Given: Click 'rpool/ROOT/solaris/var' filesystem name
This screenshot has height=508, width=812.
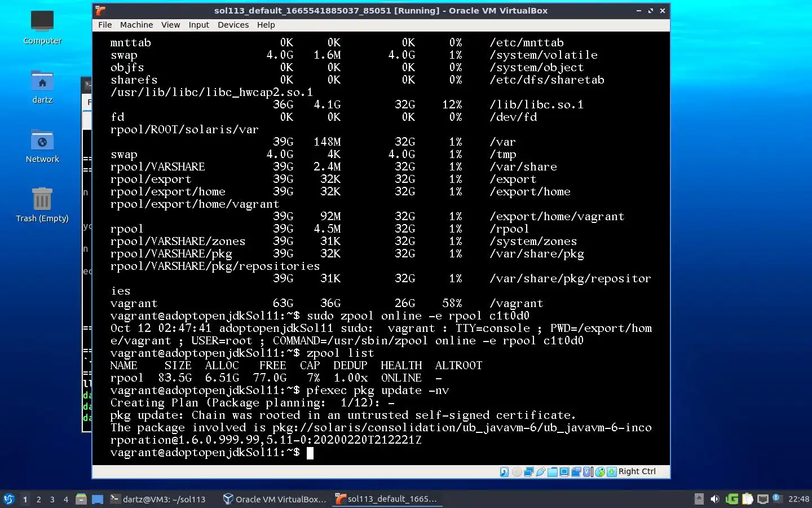Looking at the screenshot, I should pyautogui.click(x=184, y=130).
